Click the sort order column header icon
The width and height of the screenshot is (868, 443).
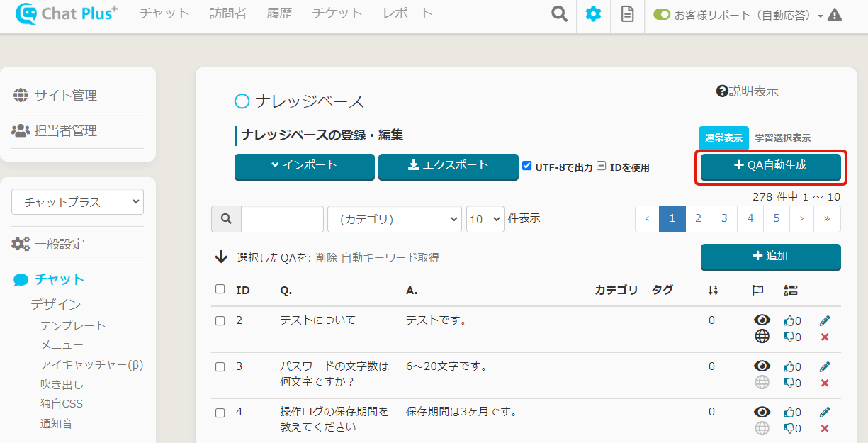tap(713, 290)
